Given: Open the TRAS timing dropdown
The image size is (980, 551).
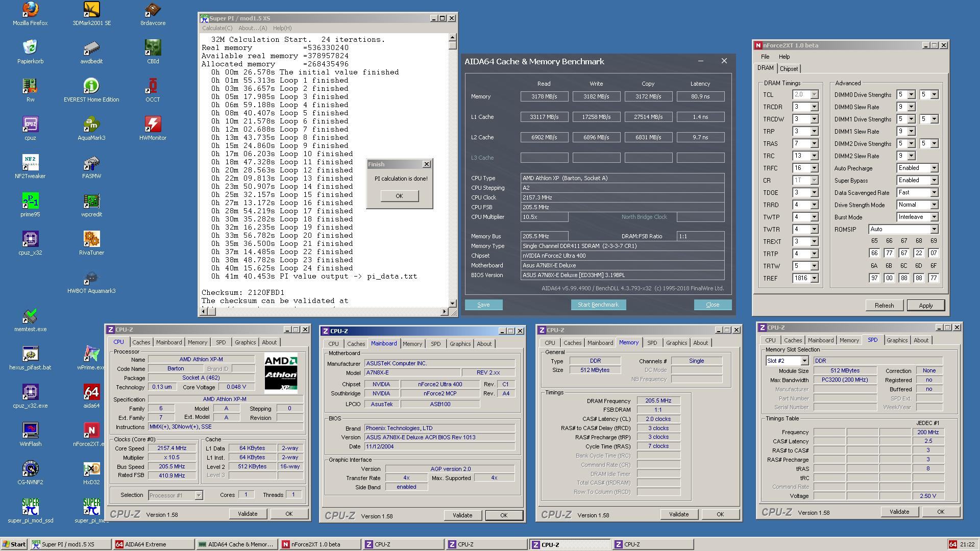Looking at the screenshot, I should tap(814, 144).
